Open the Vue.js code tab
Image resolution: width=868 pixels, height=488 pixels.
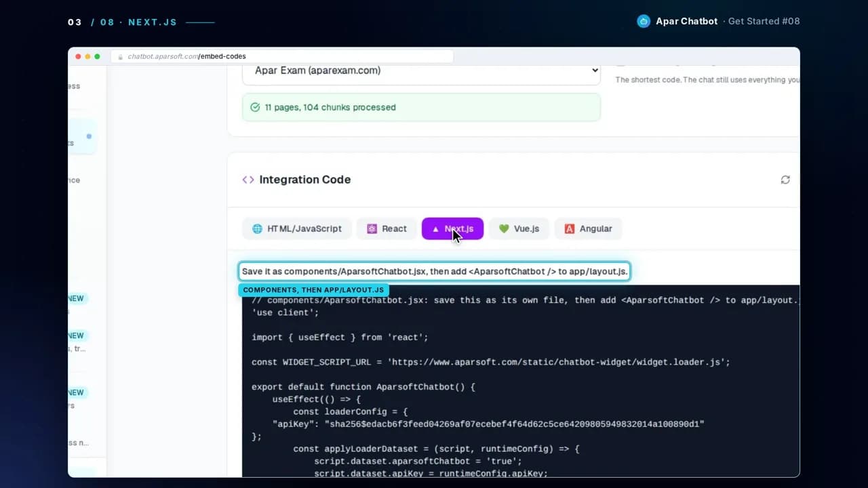click(519, 228)
